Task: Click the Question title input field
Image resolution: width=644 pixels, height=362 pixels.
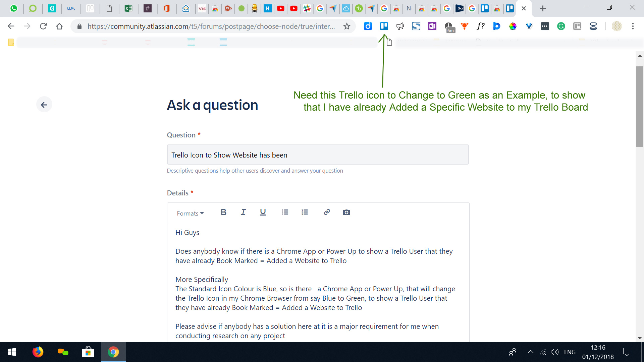Action: [x=318, y=155]
